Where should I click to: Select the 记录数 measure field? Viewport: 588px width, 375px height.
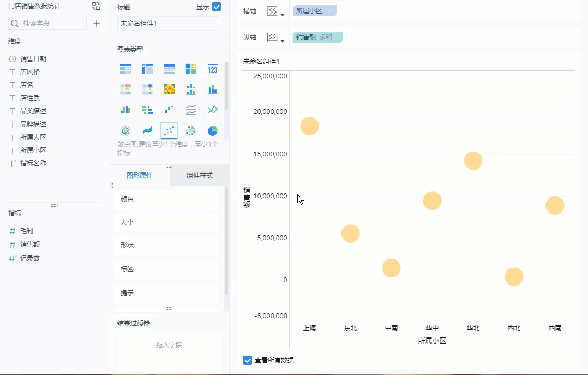click(30, 258)
